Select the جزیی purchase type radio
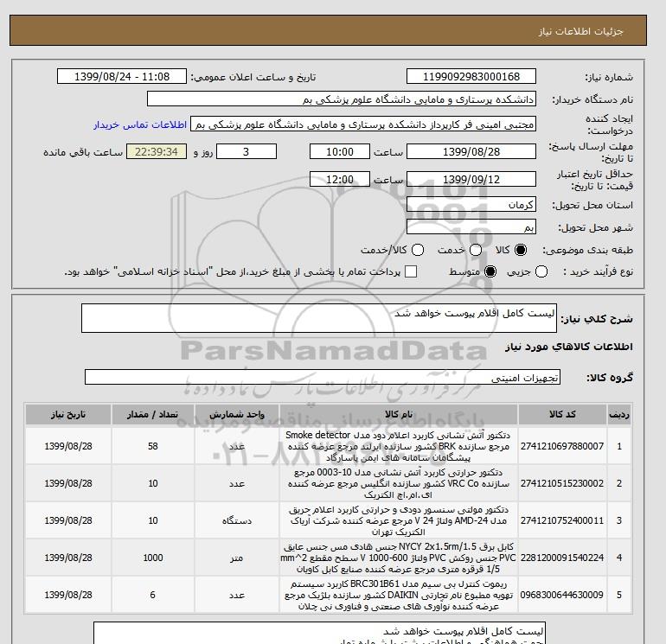Viewport: 666px width, 644px height. coord(541,271)
